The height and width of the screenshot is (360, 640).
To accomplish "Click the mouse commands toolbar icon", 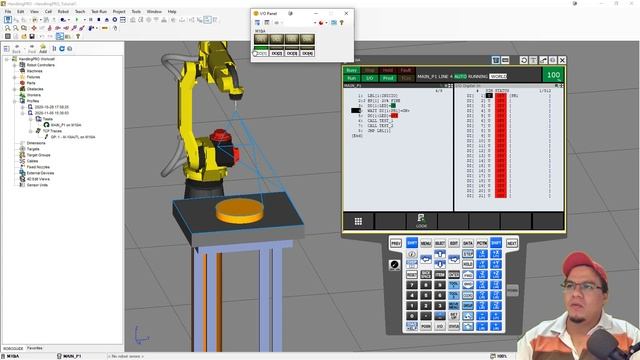I will click(x=116, y=28).
